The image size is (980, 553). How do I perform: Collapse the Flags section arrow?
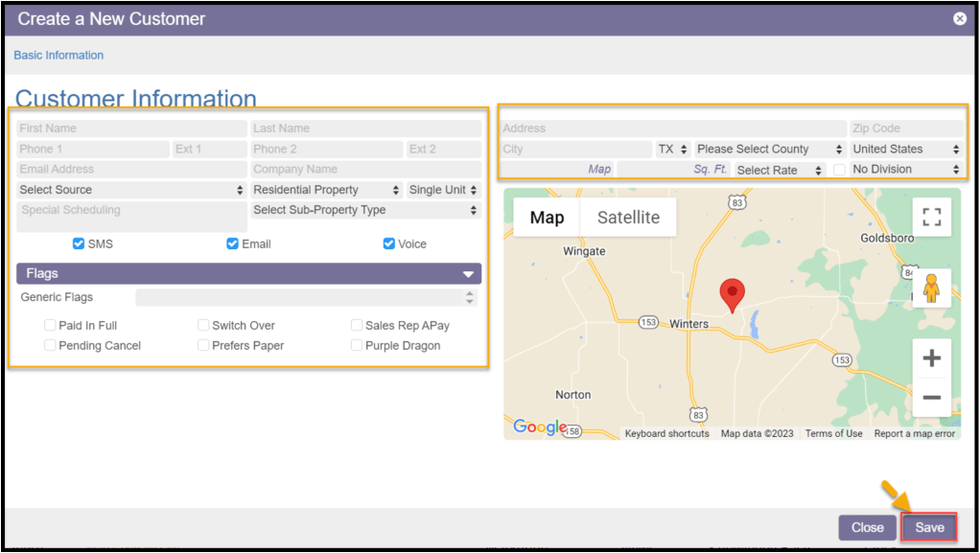click(468, 274)
